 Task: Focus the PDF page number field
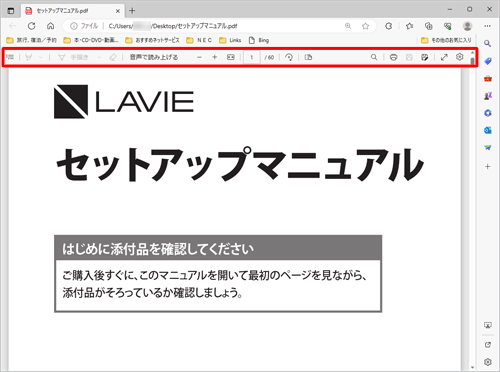click(x=252, y=57)
